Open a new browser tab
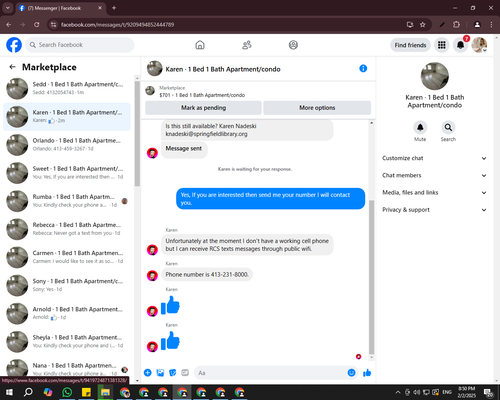Image resolution: width=500 pixels, height=400 pixels. tap(114, 8)
